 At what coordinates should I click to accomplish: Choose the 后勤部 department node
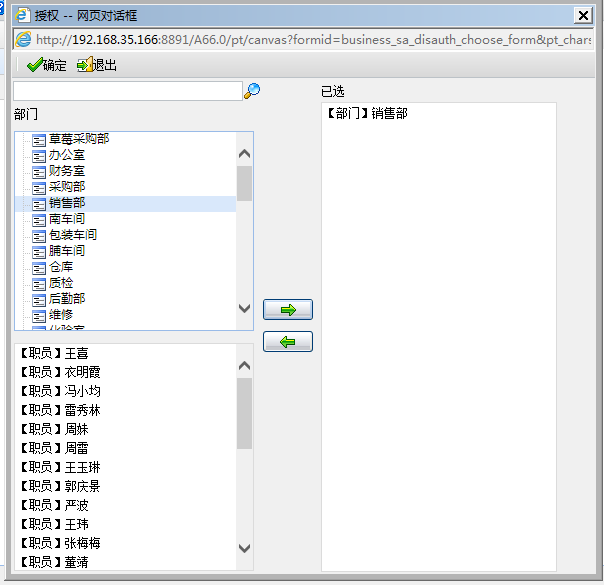pyautogui.click(x=67, y=299)
